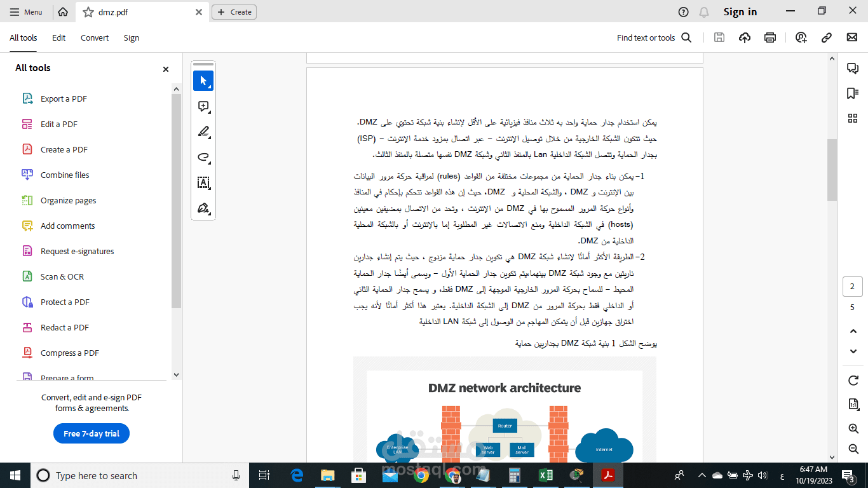Open the bookmarks panel

coord(853,93)
